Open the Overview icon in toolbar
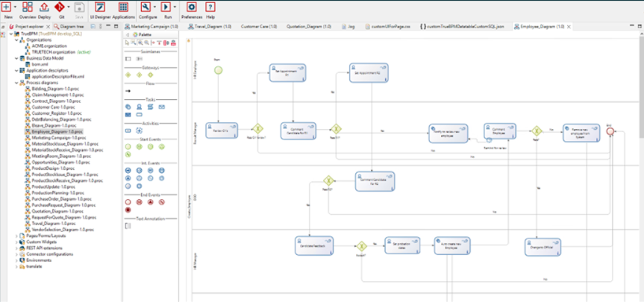The height and width of the screenshot is (302, 644). coord(28,9)
